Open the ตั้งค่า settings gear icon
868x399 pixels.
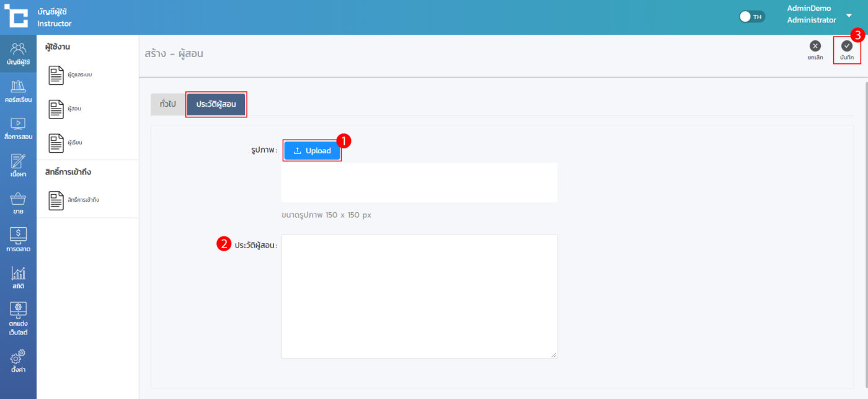[x=18, y=361]
